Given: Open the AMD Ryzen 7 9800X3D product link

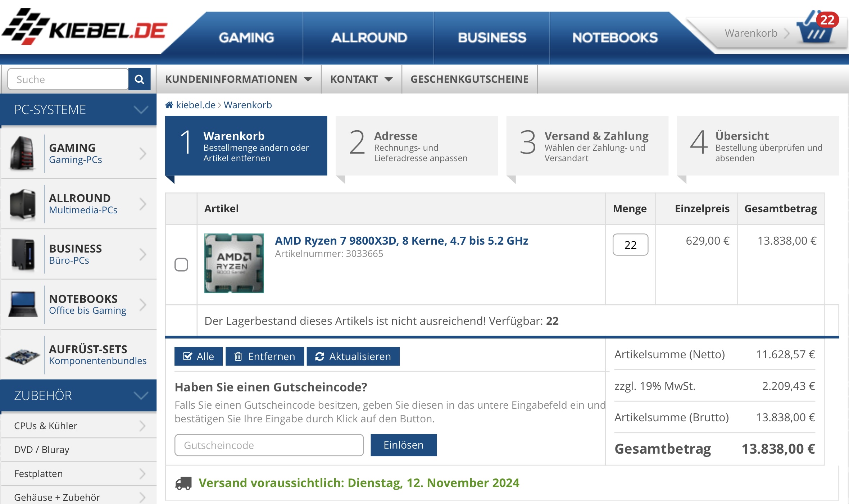Looking at the screenshot, I should (x=401, y=241).
